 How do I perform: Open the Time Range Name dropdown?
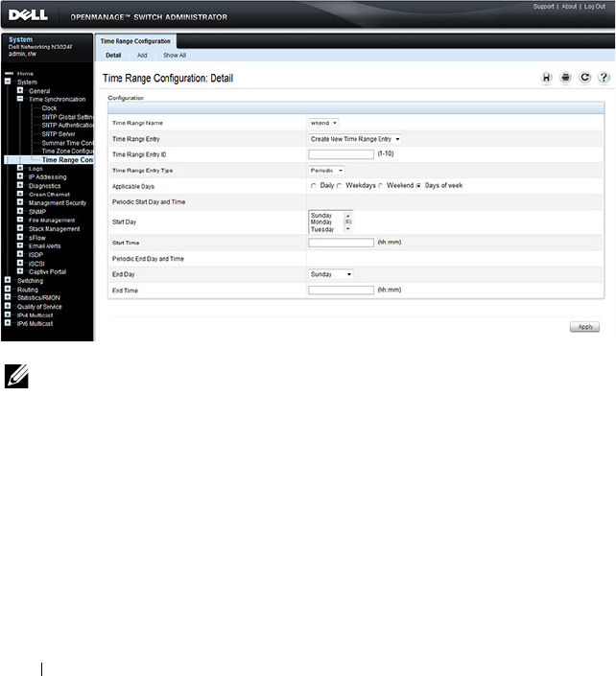[323, 123]
